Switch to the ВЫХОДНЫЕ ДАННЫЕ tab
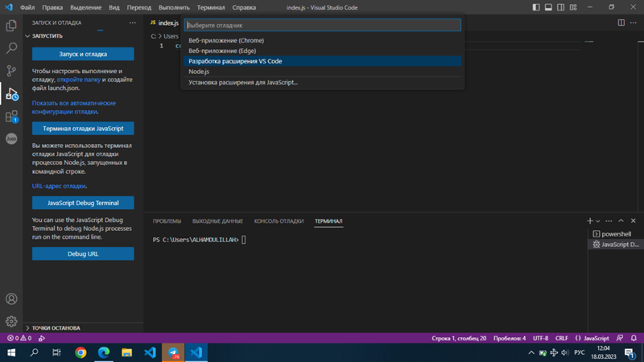This screenshot has height=362, width=644. (x=217, y=220)
